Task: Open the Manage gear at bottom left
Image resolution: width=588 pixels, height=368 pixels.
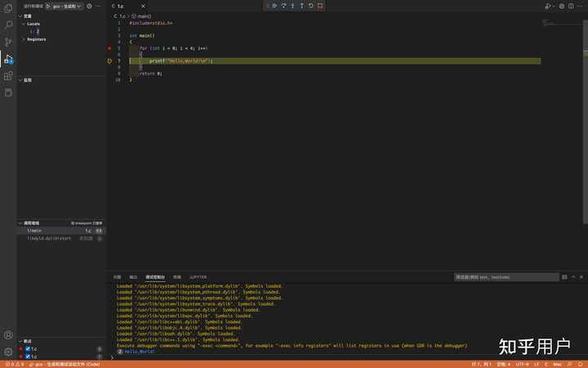Action: (x=8, y=352)
